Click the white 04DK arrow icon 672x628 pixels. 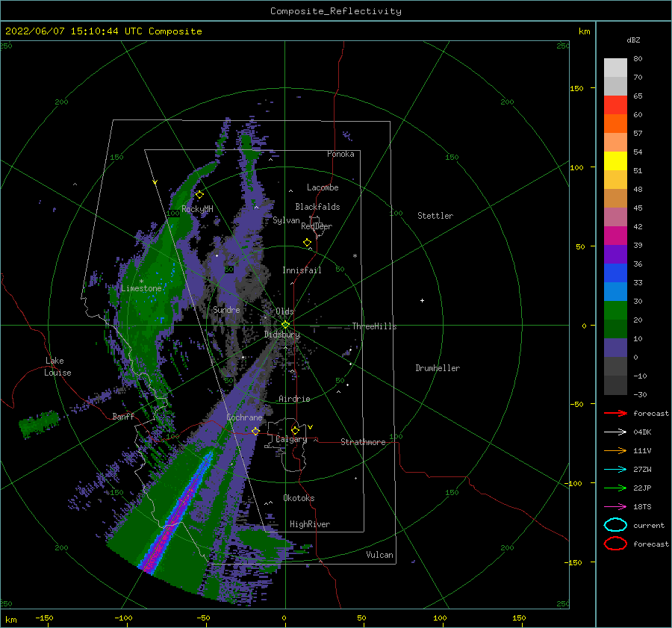(x=615, y=432)
